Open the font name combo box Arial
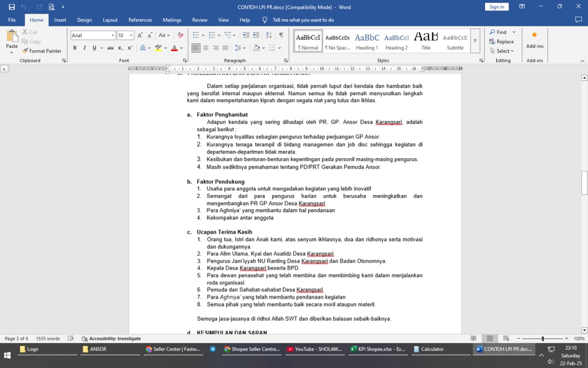This screenshot has width=588, height=368. pos(92,36)
